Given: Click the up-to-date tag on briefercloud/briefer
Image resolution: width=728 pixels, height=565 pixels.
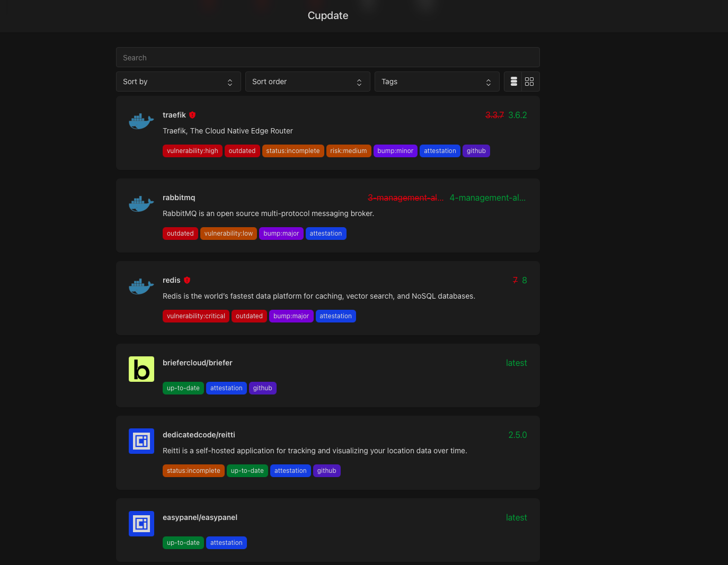Looking at the screenshot, I should 183,388.
